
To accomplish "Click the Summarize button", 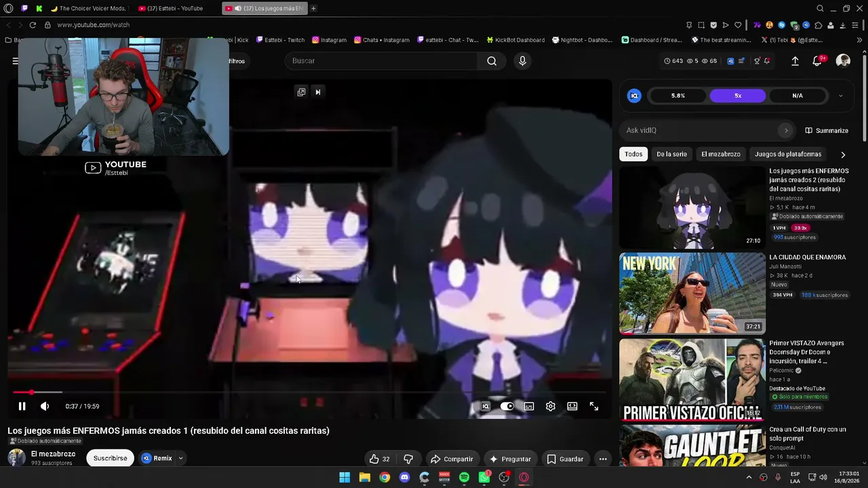I will coord(827,130).
